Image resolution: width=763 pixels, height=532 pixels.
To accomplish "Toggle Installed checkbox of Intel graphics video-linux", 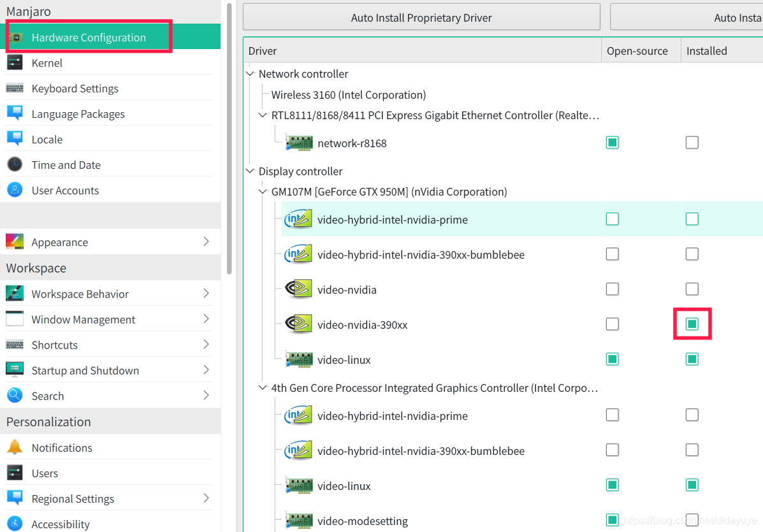I will (x=692, y=485).
